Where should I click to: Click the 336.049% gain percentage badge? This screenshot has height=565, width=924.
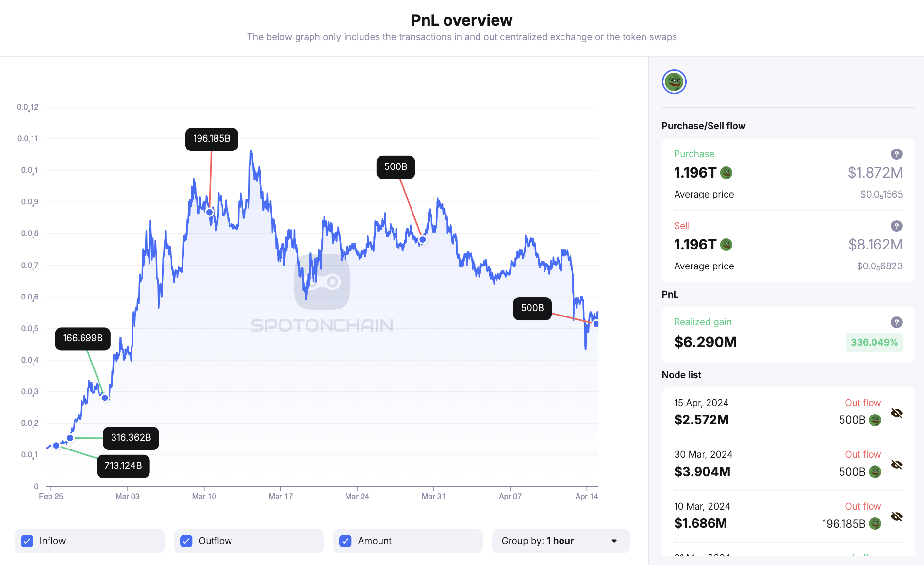[x=874, y=342]
